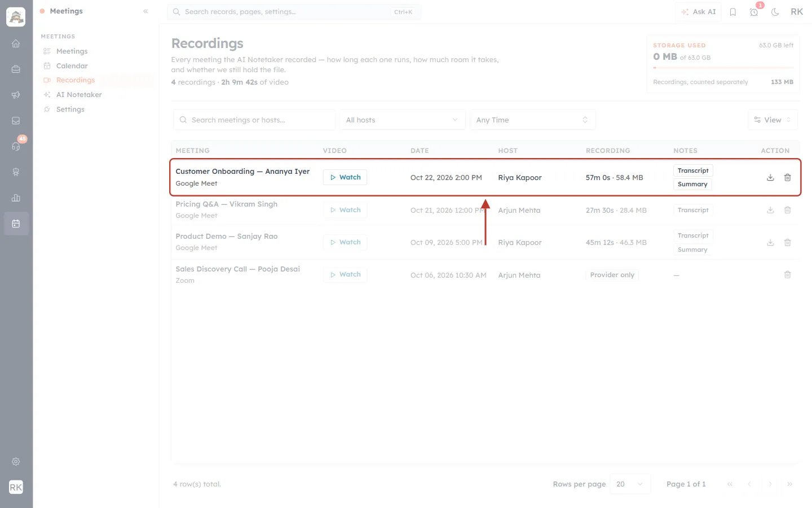Delete Pricing Q&A recording
The width and height of the screenshot is (812, 508).
[788, 210]
